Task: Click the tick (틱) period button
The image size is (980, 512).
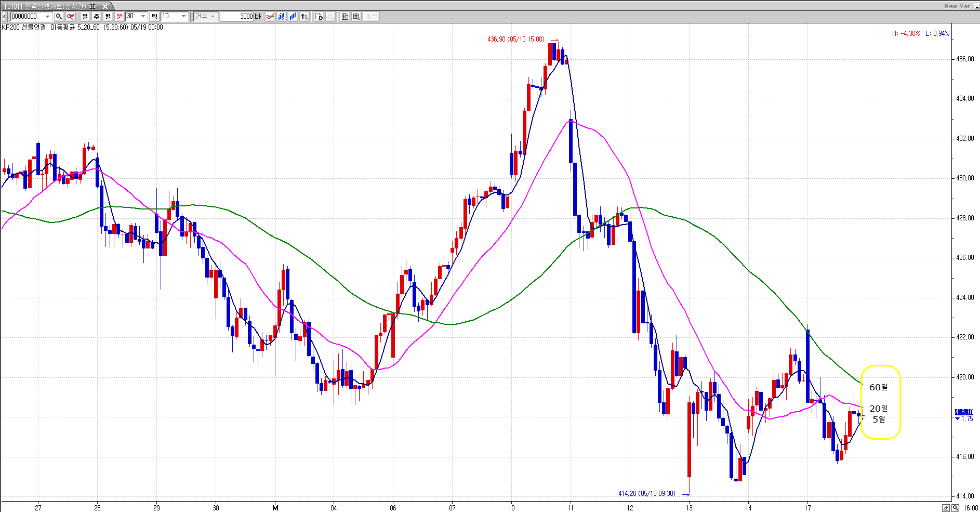Action: [154, 17]
